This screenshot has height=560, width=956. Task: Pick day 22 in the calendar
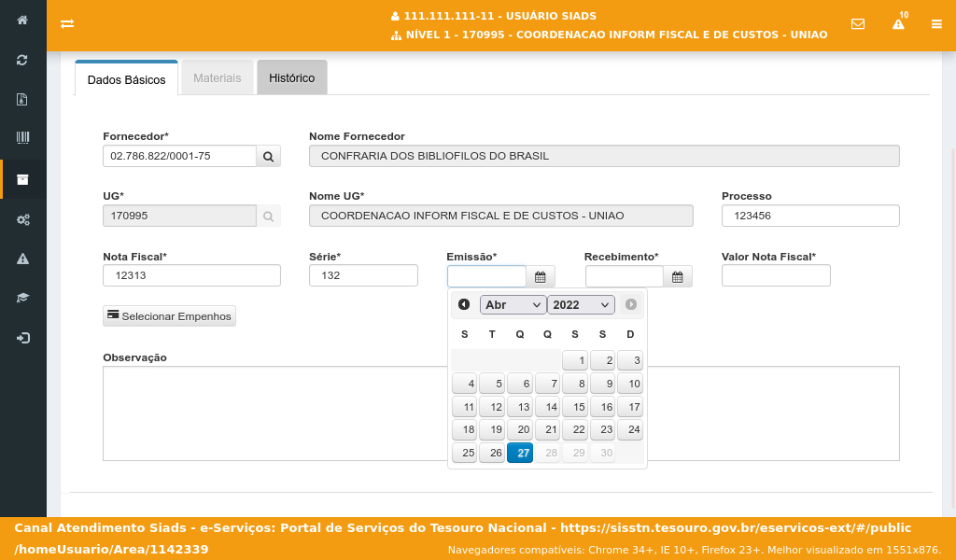[x=575, y=429]
